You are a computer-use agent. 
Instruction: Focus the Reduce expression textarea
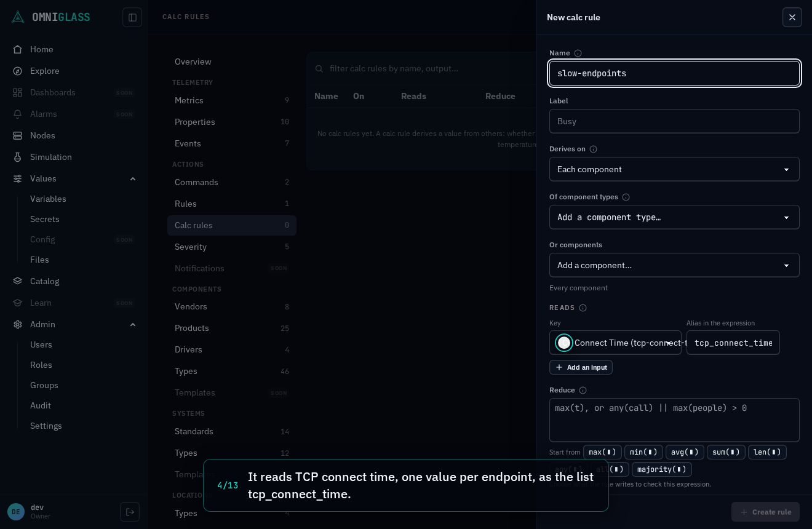tap(674, 420)
